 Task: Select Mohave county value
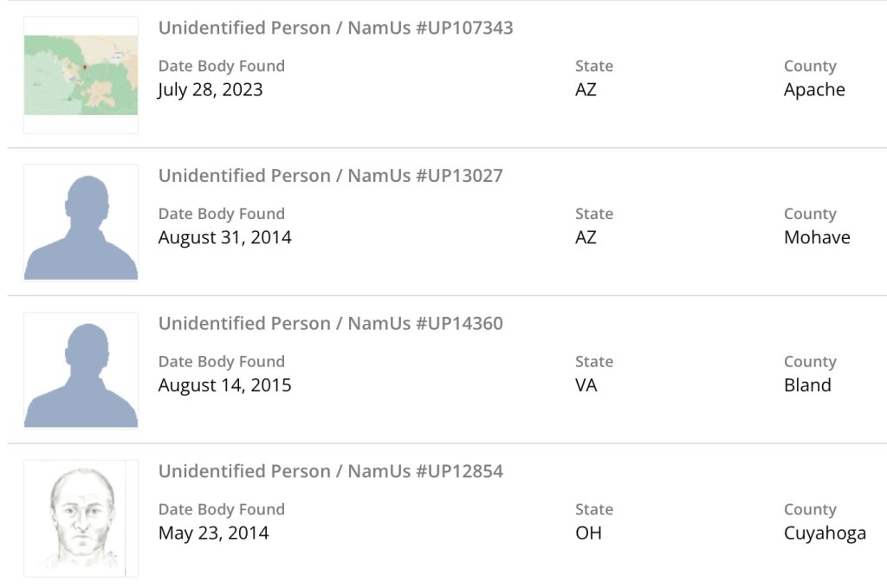click(x=817, y=237)
